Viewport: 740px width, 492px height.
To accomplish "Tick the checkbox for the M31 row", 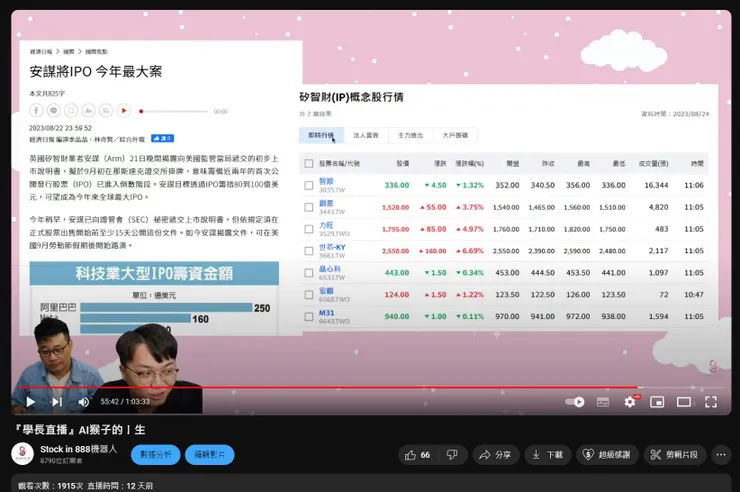I will tap(309, 317).
